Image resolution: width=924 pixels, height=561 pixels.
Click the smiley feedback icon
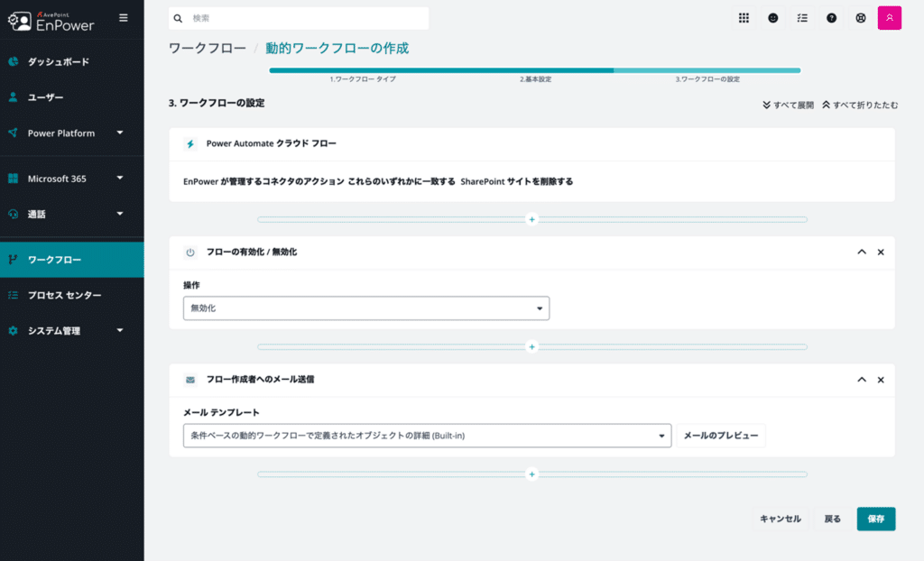tap(772, 18)
